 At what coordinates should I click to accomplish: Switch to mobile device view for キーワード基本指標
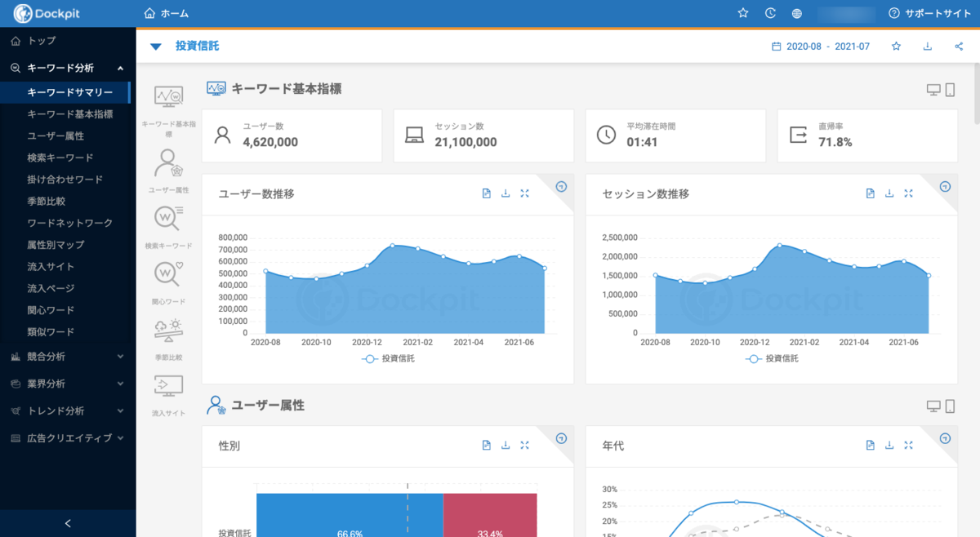point(950,90)
